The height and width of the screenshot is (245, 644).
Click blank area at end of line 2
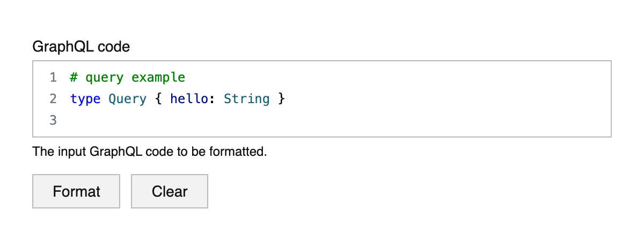pos(429,99)
